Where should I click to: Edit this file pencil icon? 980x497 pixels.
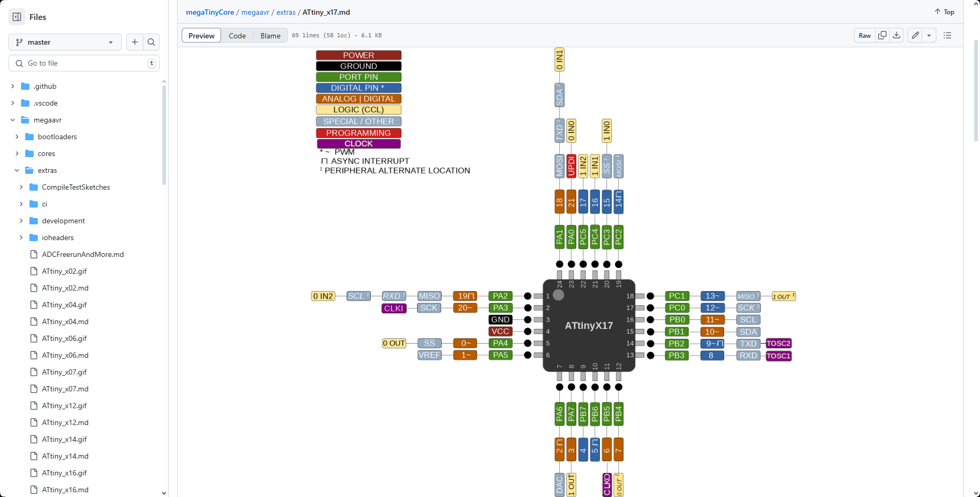click(915, 35)
